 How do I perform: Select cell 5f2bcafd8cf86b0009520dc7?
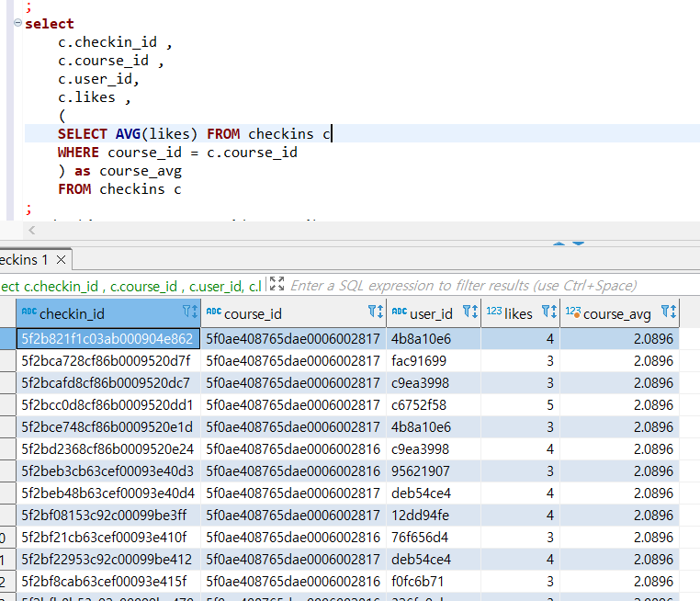click(x=108, y=383)
